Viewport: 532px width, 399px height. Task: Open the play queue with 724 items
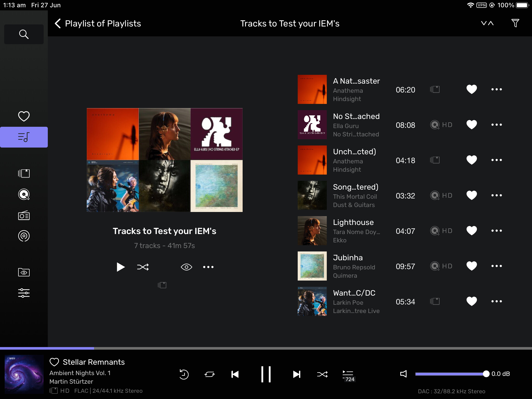click(x=348, y=376)
